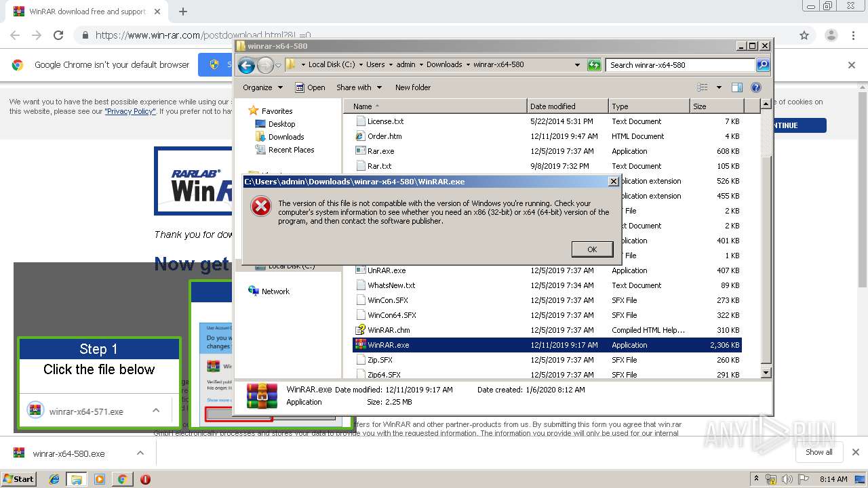Open the Privacy Policy link
868x488 pixels.
(x=130, y=111)
